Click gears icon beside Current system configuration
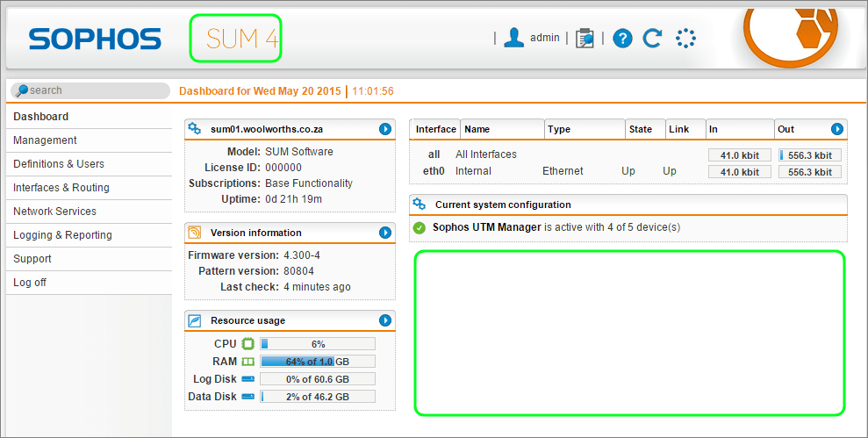The height and width of the screenshot is (438, 868). [419, 205]
